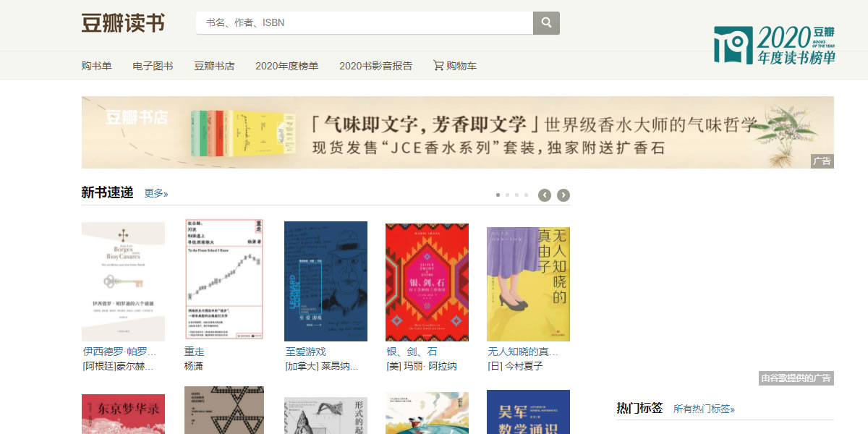Go to previous new books carousel page

point(545,195)
